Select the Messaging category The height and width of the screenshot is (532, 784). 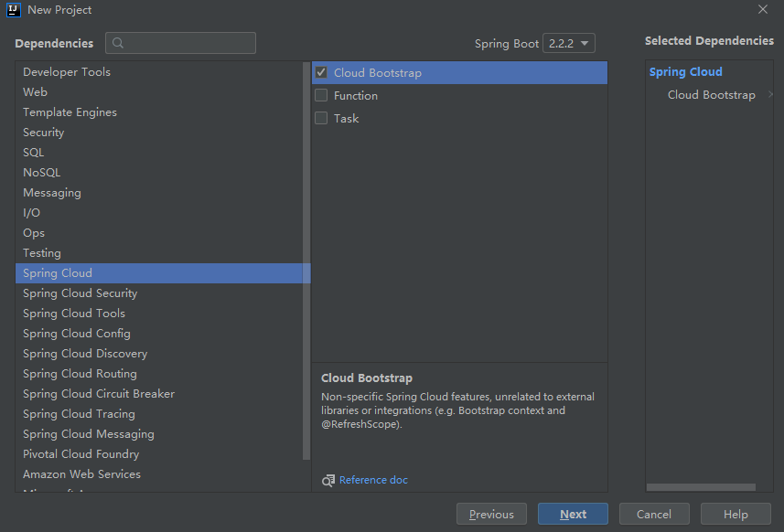point(159,193)
